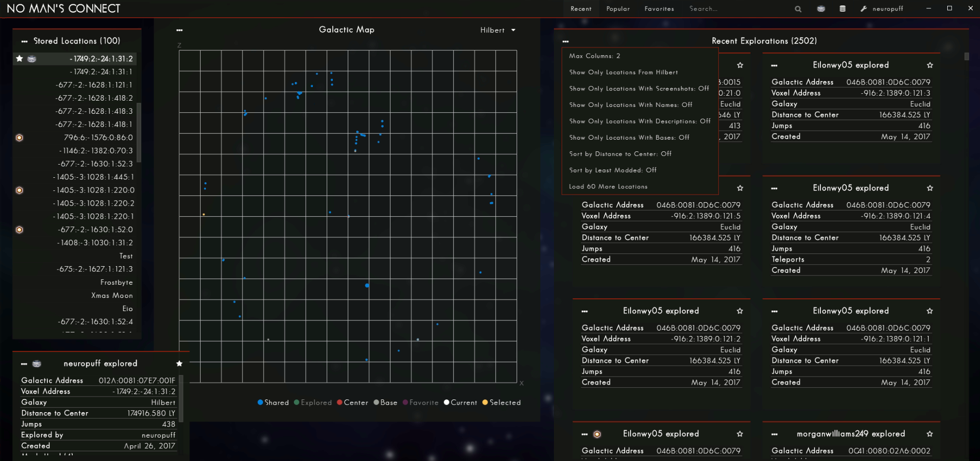This screenshot has width=980, height=461.
Task: Toggle the Center legend item
Action: click(352, 403)
